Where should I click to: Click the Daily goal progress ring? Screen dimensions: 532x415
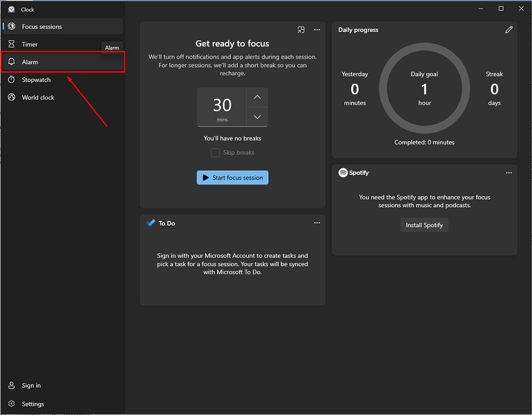click(424, 88)
